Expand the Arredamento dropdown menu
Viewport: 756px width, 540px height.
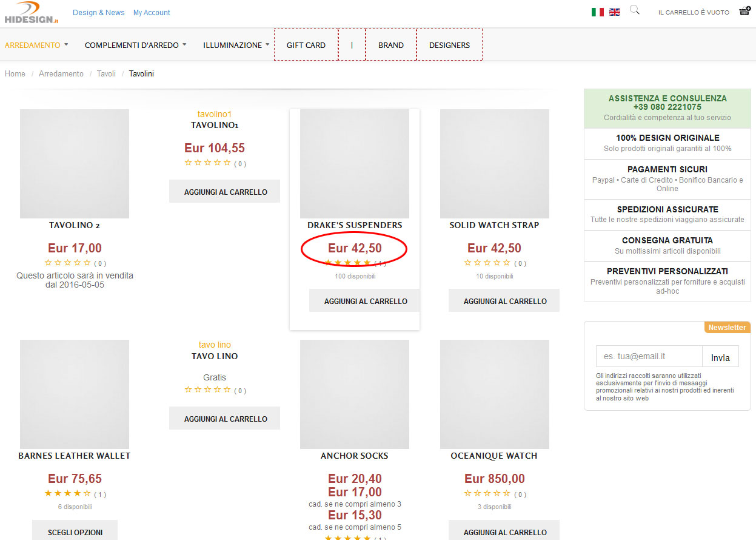pyautogui.click(x=36, y=45)
